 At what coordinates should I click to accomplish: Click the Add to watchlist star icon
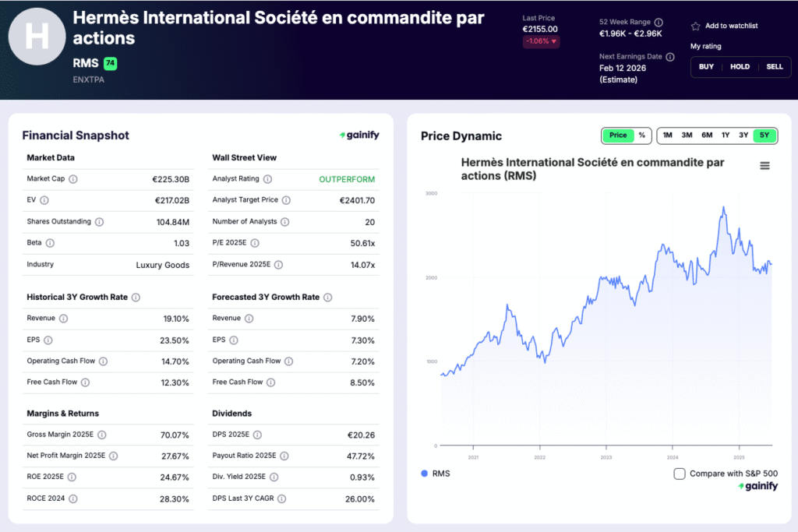695,25
